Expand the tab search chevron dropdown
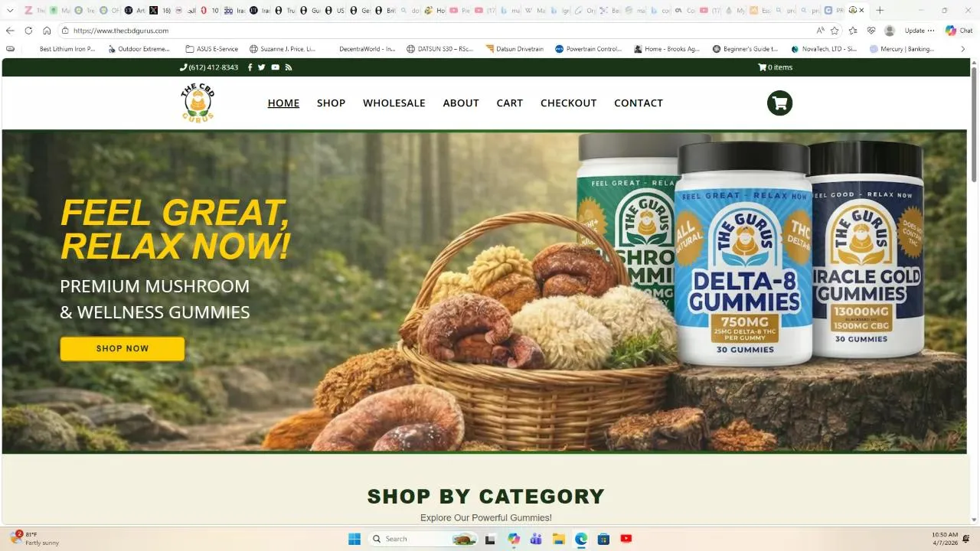 [10, 11]
